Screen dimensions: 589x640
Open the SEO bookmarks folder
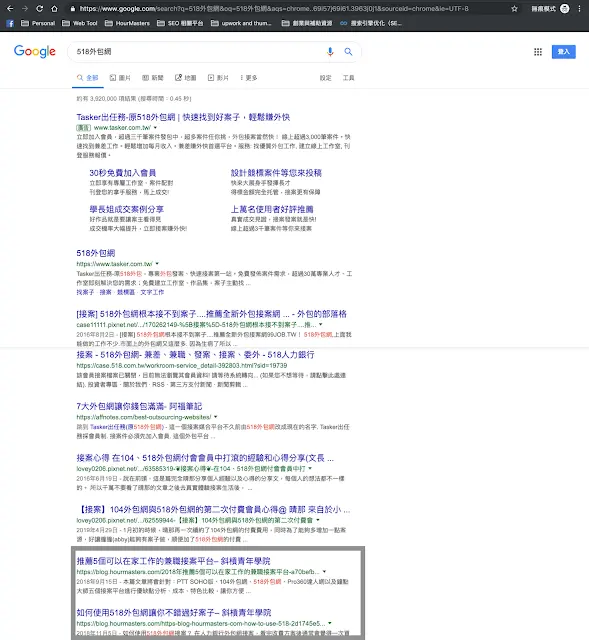pos(180,23)
